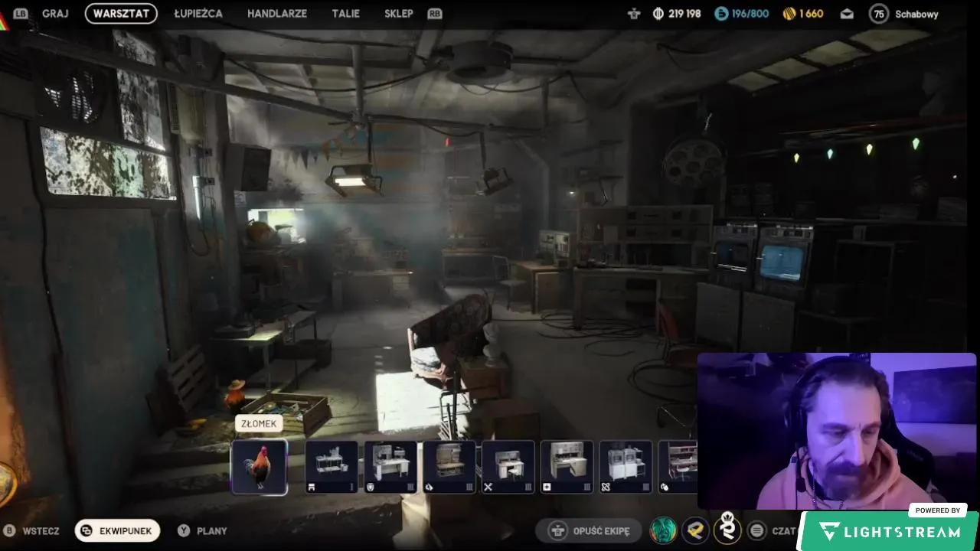Image resolution: width=980 pixels, height=551 pixels.
Task: Select the workbench with table icon
Action: pyautogui.click(x=332, y=467)
